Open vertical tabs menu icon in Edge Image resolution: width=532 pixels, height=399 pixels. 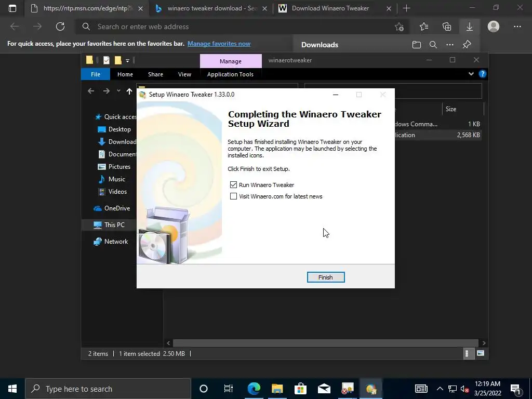(12, 8)
